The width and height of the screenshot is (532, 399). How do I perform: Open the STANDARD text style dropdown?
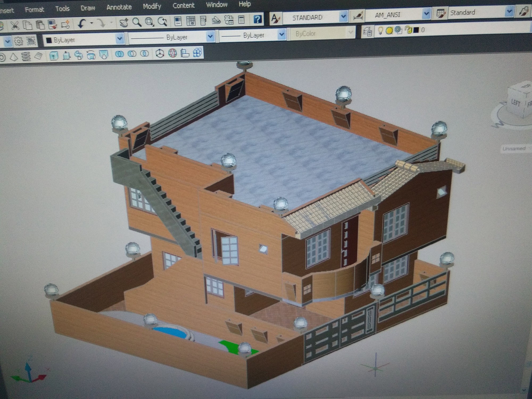click(343, 17)
